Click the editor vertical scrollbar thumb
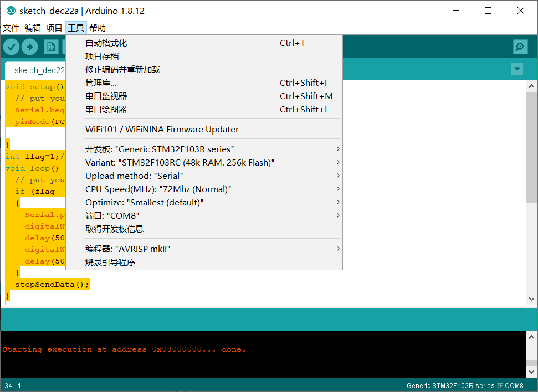 click(x=531, y=147)
